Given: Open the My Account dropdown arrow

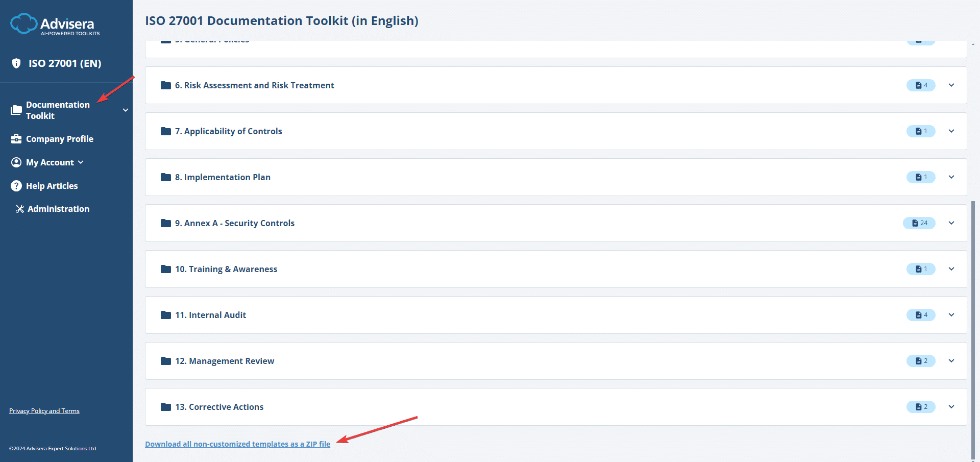Looking at the screenshot, I should point(81,162).
